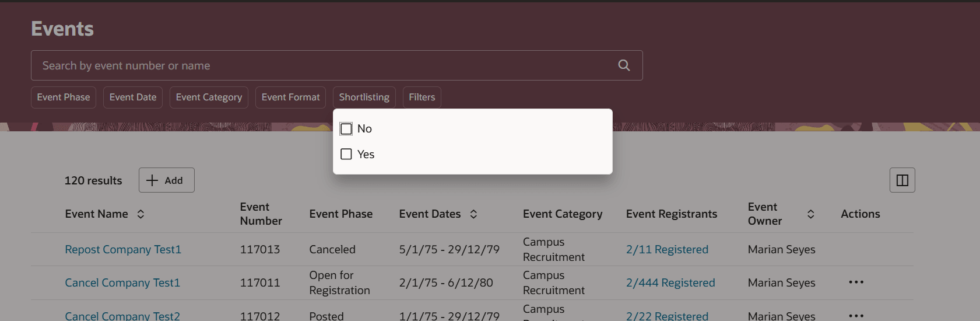Image resolution: width=980 pixels, height=321 pixels.
Task: Open the columns layout icon button
Action: (x=902, y=180)
